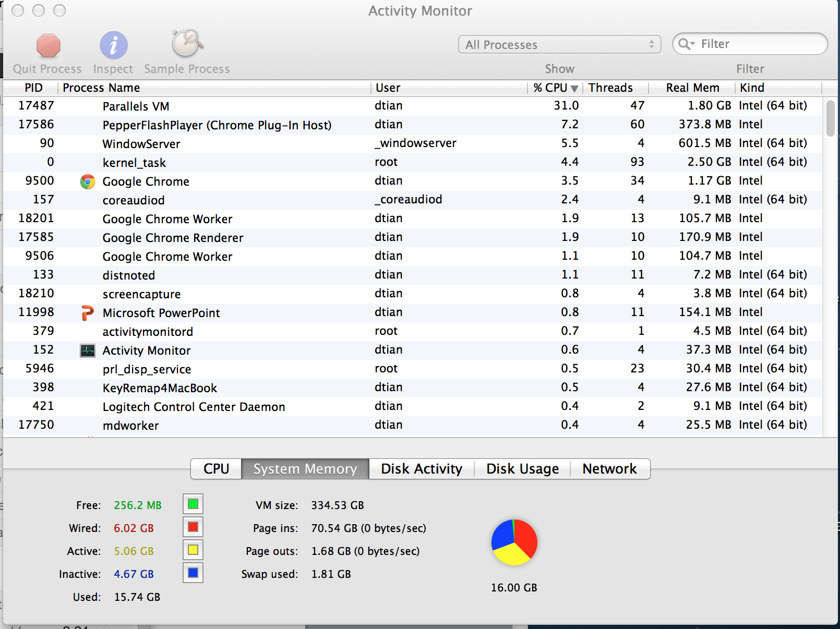The image size is (840, 629).
Task: Click the Sample Process magnifier icon
Action: pos(187,43)
